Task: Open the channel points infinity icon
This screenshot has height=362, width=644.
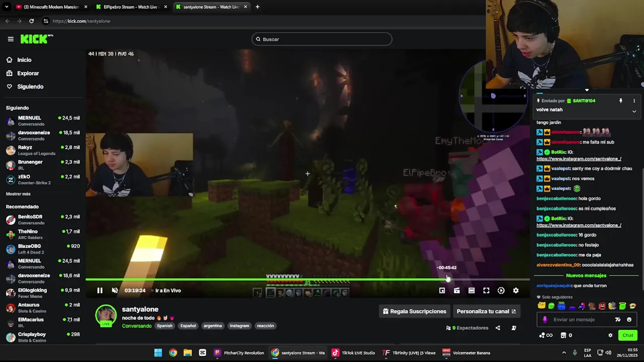Action: [546, 335]
